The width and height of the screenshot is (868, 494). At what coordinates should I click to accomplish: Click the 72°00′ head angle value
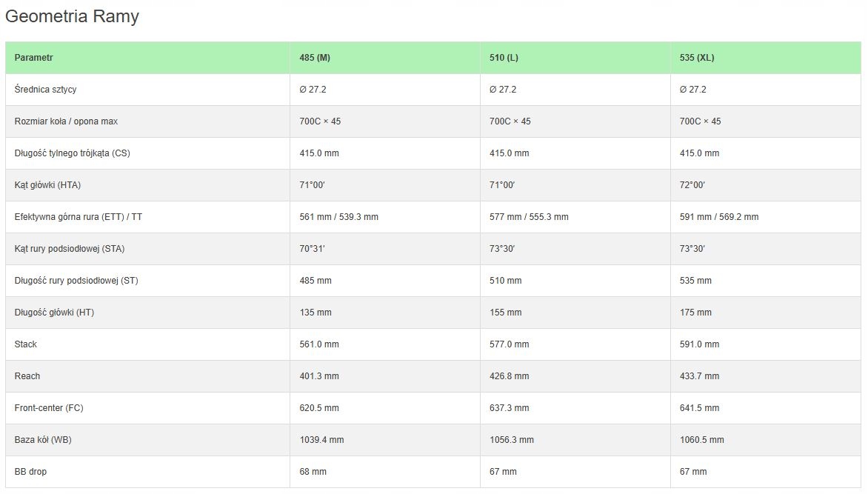[692, 185]
